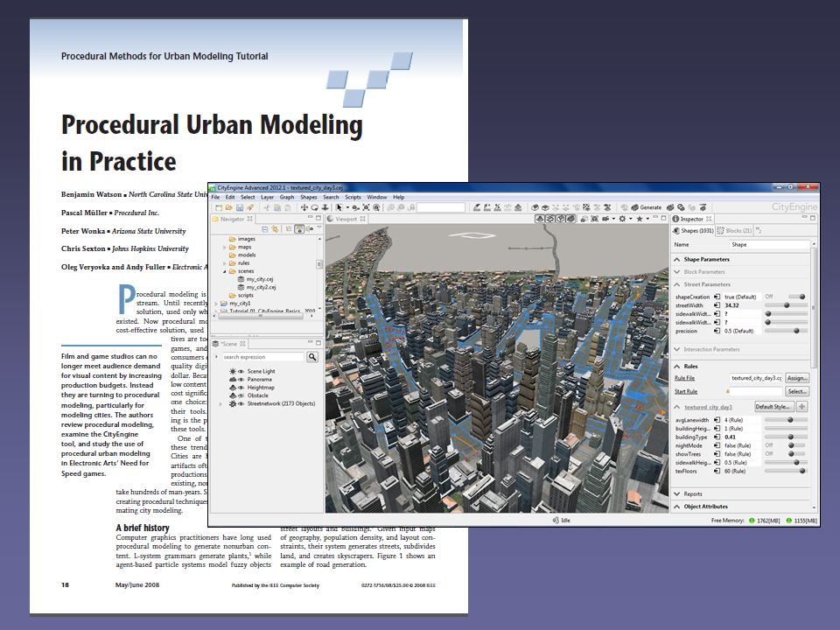840x630 pixels.
Task: Click the edit streets pencil toolbar icon
Action: [x=477, y=208]
